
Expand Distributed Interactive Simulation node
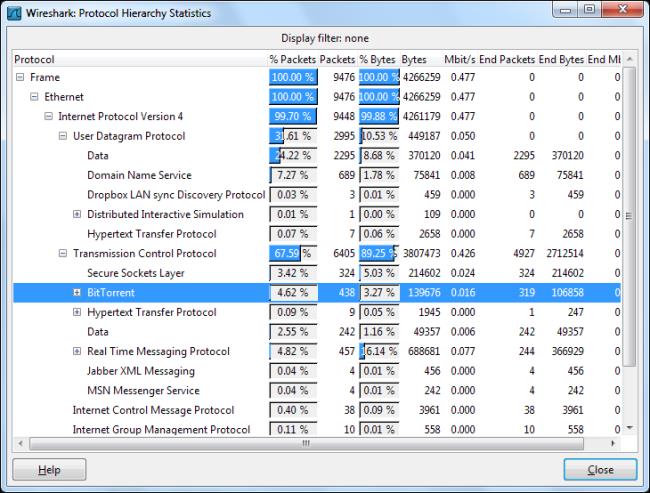click(77, 214)
